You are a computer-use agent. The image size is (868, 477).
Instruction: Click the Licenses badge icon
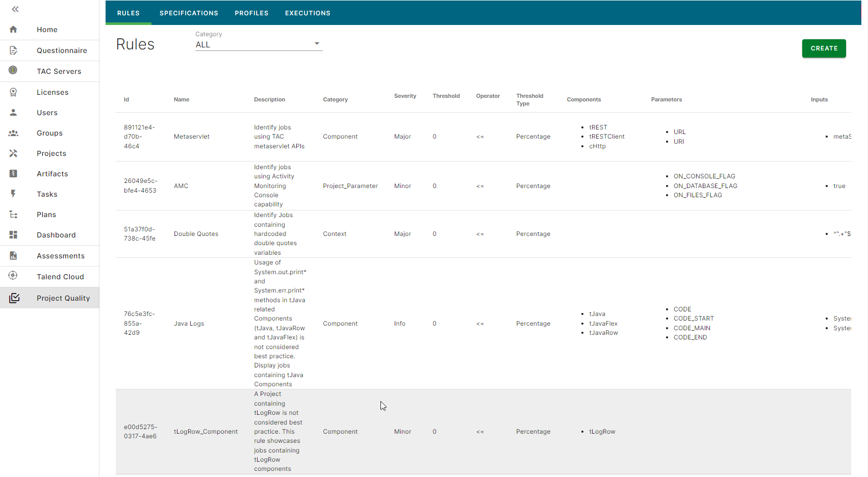click(14, 92)
